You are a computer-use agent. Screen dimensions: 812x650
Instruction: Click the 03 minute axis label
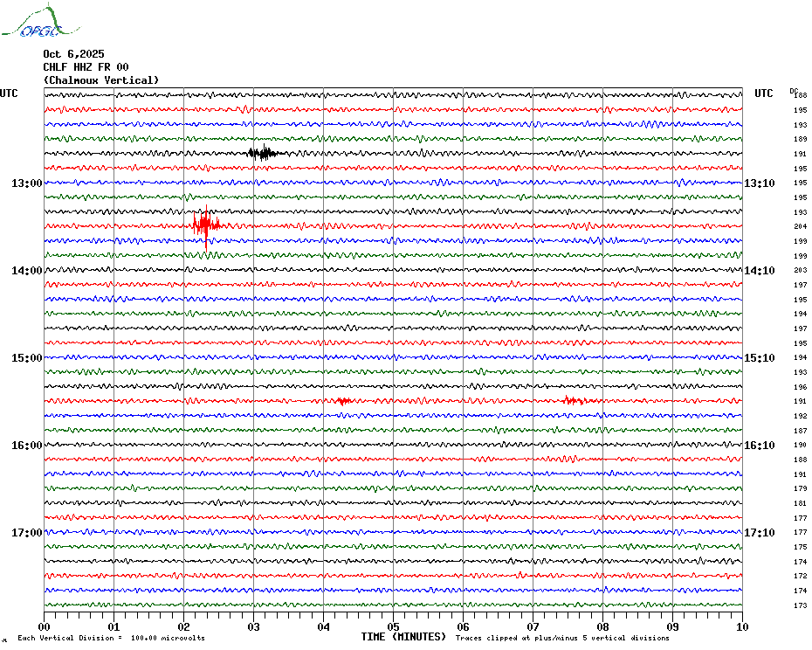[254, 627]
